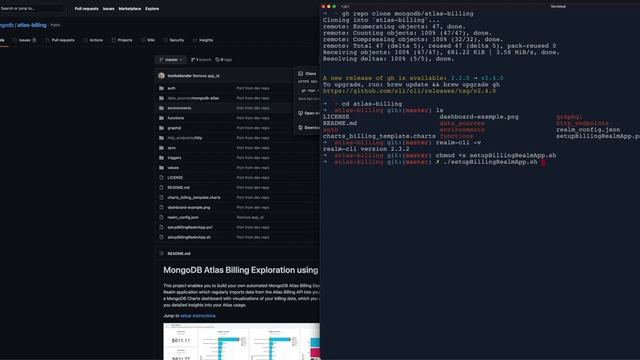
Task: Click the list icon beside README.md heading
Action: 161,253
